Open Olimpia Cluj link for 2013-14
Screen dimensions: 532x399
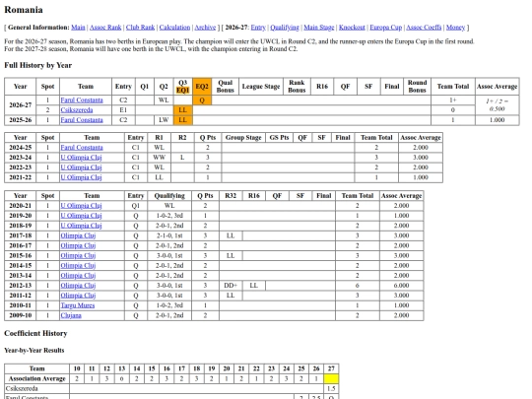click(78, 275)
